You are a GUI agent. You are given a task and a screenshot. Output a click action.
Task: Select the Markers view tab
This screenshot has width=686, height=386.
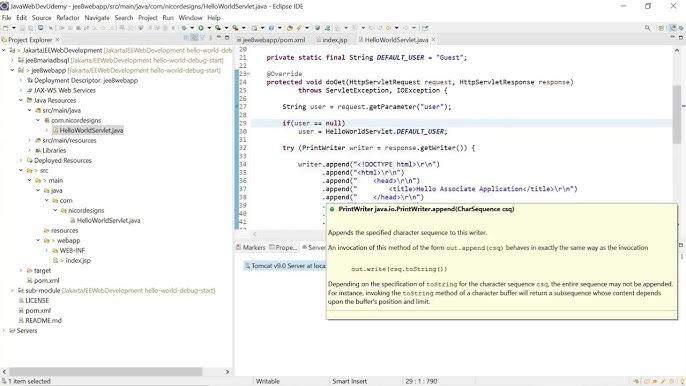point(251,247)
